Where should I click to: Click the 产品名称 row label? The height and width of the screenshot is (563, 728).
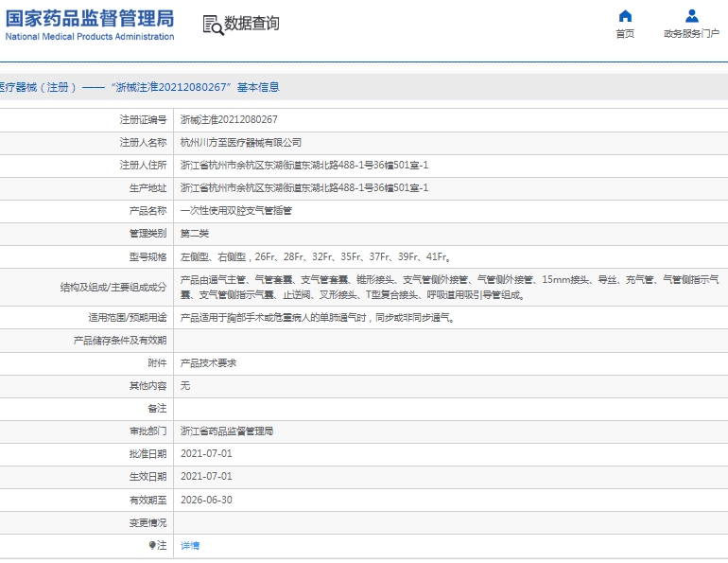pyautogui.click(x=147, y=210)
